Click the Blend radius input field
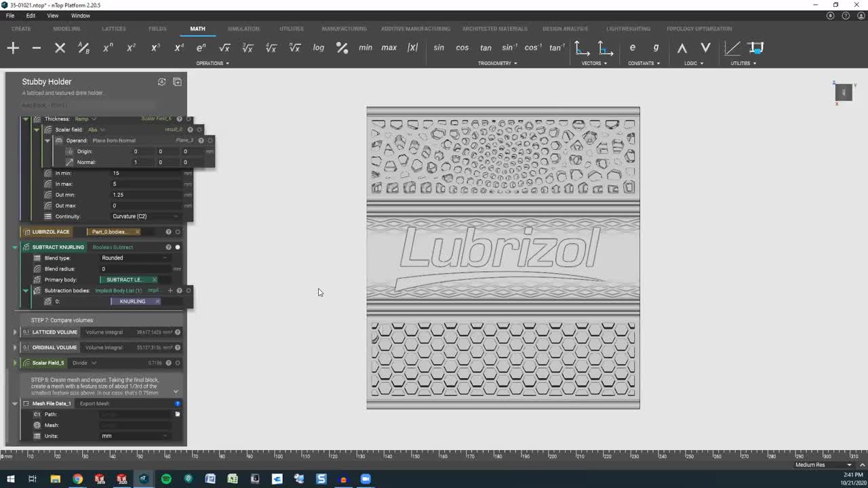The image size is (868, 488). (136, 269)
